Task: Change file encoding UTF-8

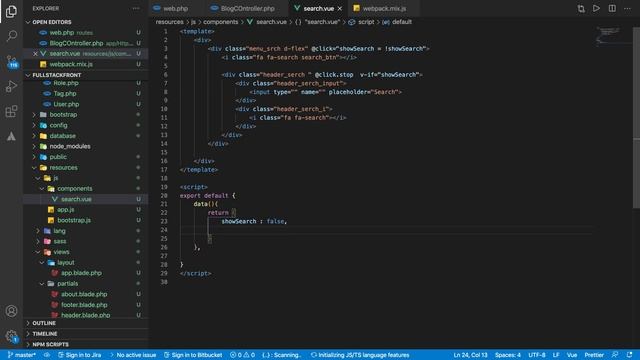Action: coord(537,355)
